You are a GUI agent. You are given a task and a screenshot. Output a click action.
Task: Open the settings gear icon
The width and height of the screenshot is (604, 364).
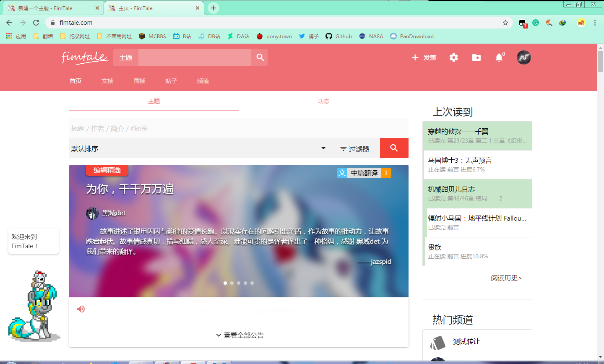[454, 57]
